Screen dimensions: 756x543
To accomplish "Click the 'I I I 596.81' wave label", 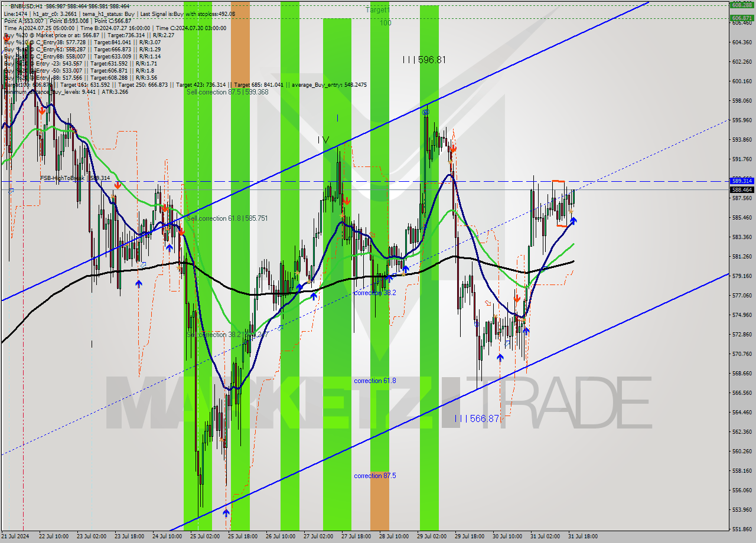I will 424,60.
